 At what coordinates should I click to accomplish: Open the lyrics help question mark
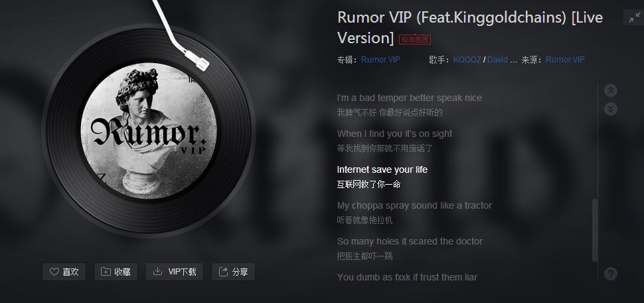611,274
